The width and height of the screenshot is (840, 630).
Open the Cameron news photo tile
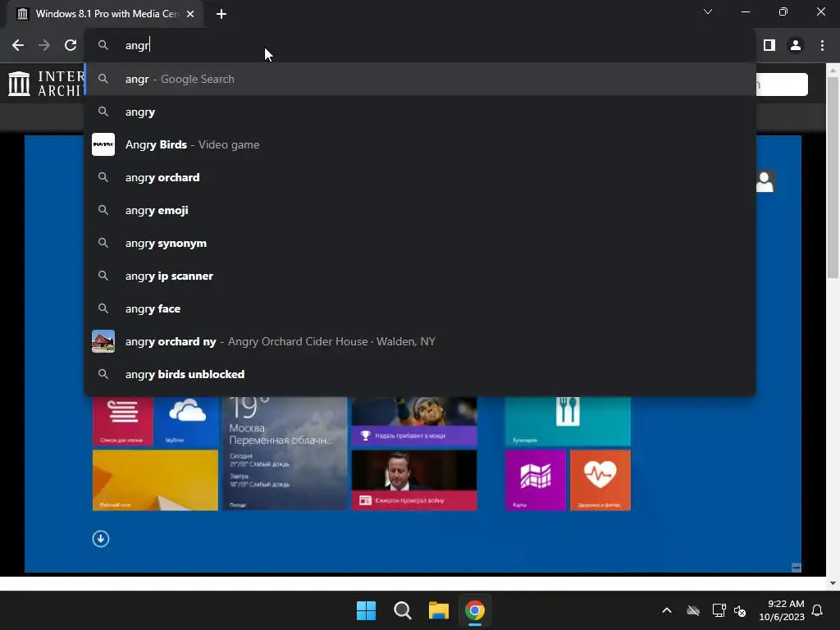tap(414, 480)
